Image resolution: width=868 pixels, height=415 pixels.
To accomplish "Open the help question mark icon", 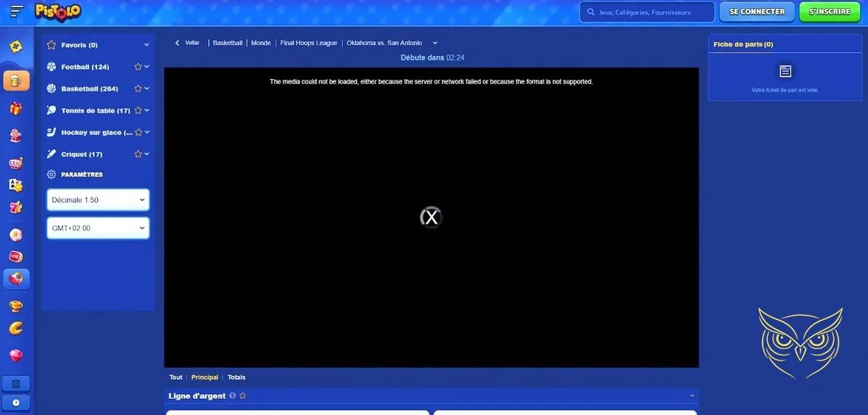I will [x=16, y=403].
